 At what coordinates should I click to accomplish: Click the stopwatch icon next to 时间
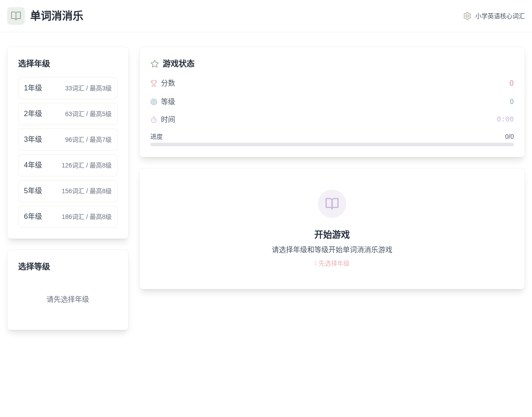[154, 120]
